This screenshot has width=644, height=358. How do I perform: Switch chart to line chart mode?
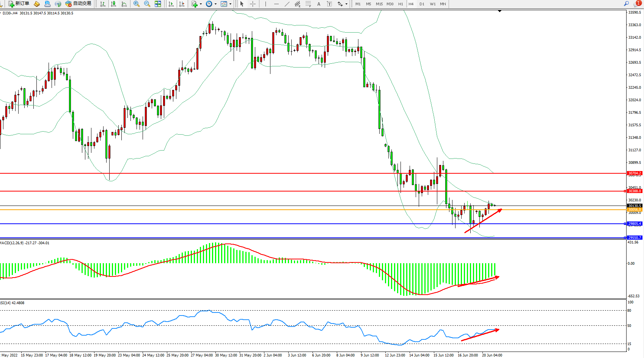[124, 4]
